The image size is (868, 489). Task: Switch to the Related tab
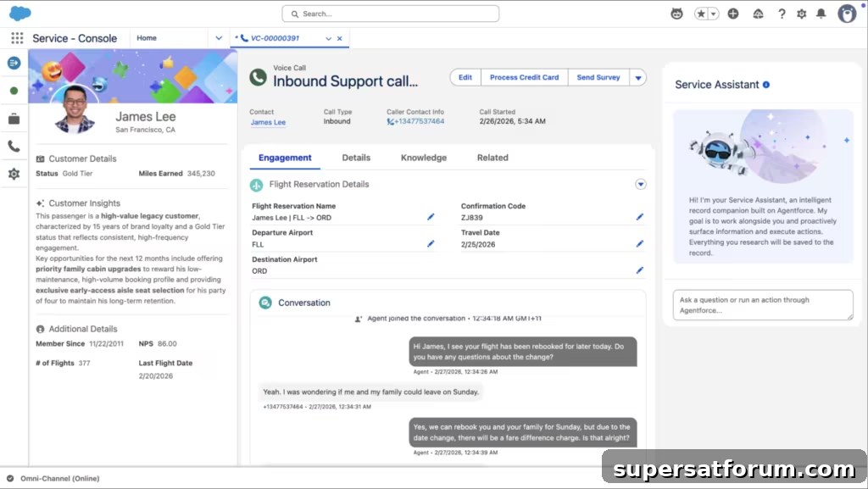(x=492, y=158)
